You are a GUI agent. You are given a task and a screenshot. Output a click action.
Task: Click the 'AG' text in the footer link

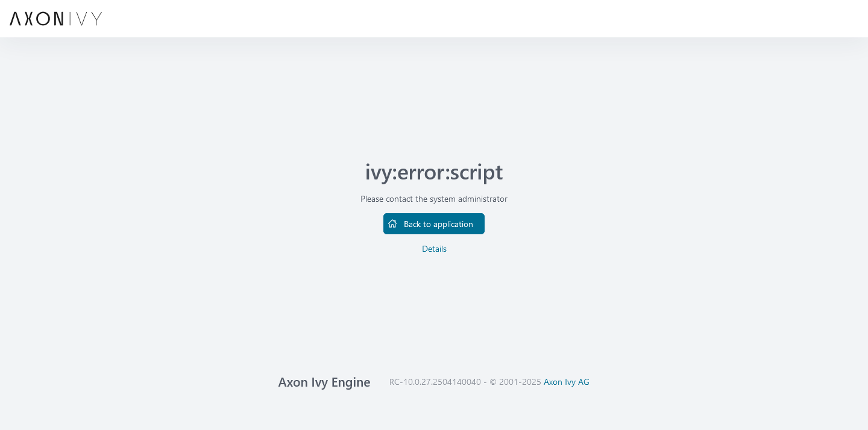583,382
